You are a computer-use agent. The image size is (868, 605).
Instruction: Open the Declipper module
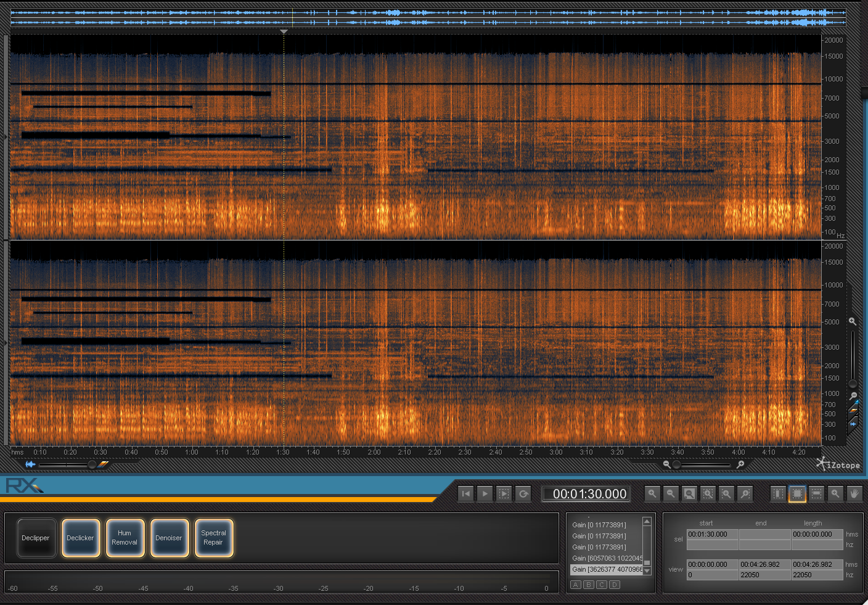coord(36,538)
